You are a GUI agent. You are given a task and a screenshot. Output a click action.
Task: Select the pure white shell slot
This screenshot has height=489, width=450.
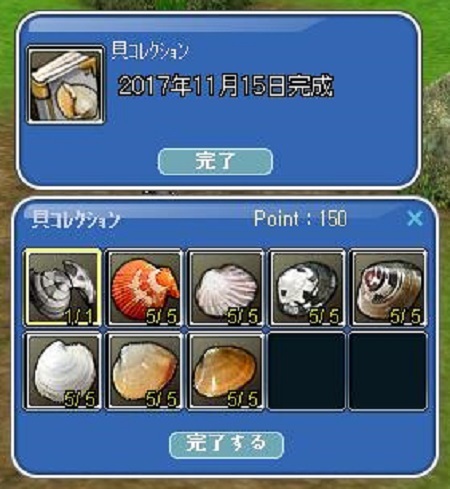(63, 371)
